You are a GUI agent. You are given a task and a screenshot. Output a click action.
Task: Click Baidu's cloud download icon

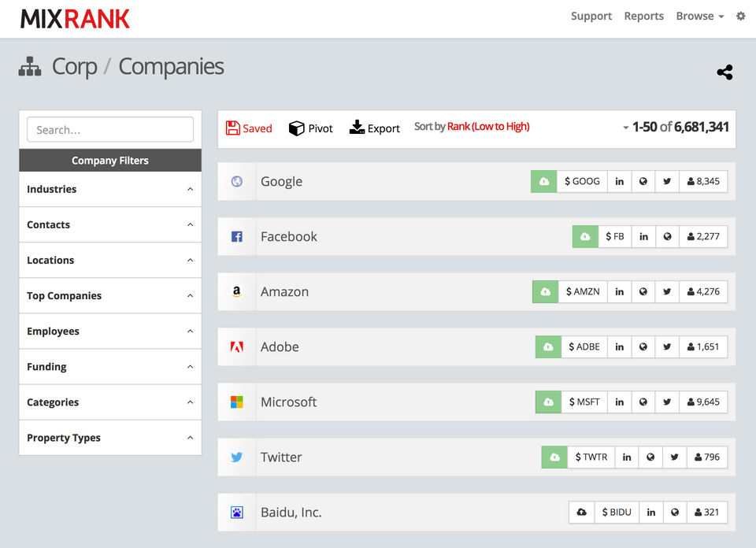point(582,512)
